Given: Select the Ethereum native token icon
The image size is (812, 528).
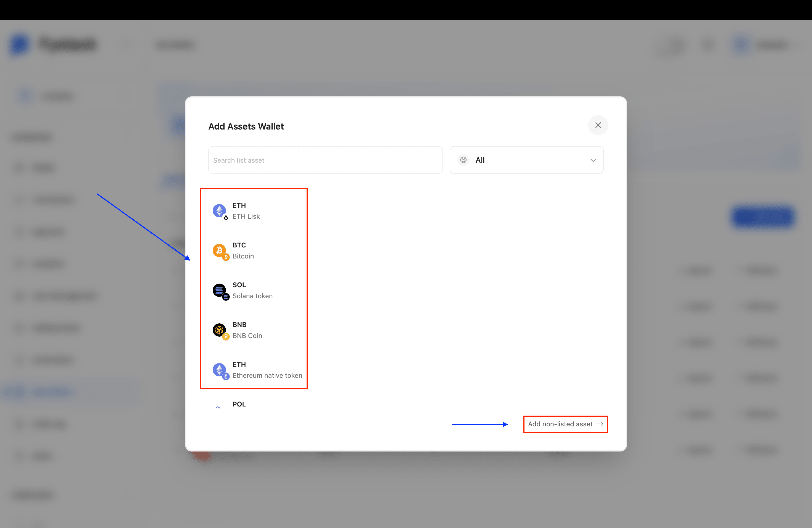Looking at the screenshot, I should [x=219, y=370].
